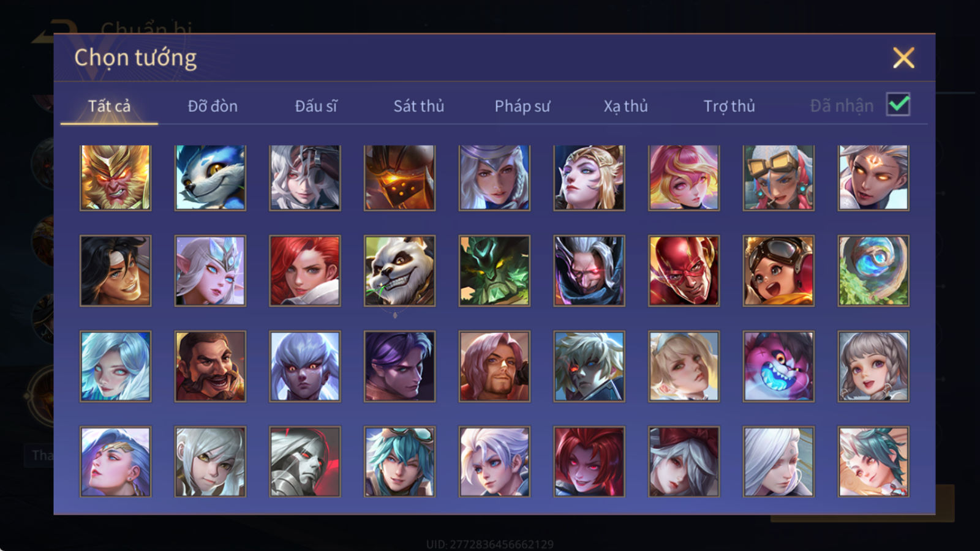The width and height of the screenshot is (980, 551).
Task: Switch to the Đỡ đòn tab
Action: (x=213, y=106)
